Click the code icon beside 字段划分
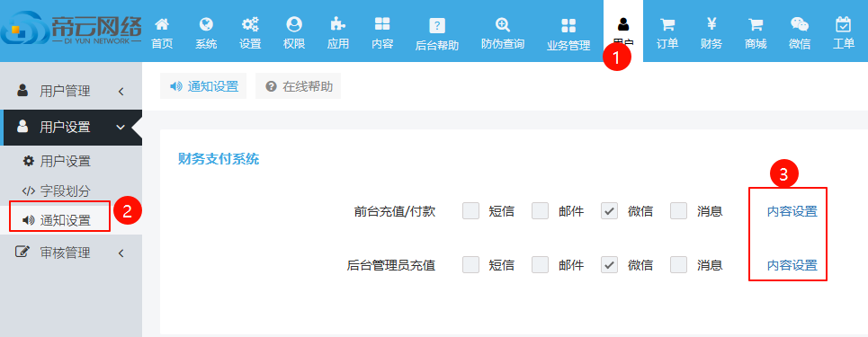 click(28, 191)
